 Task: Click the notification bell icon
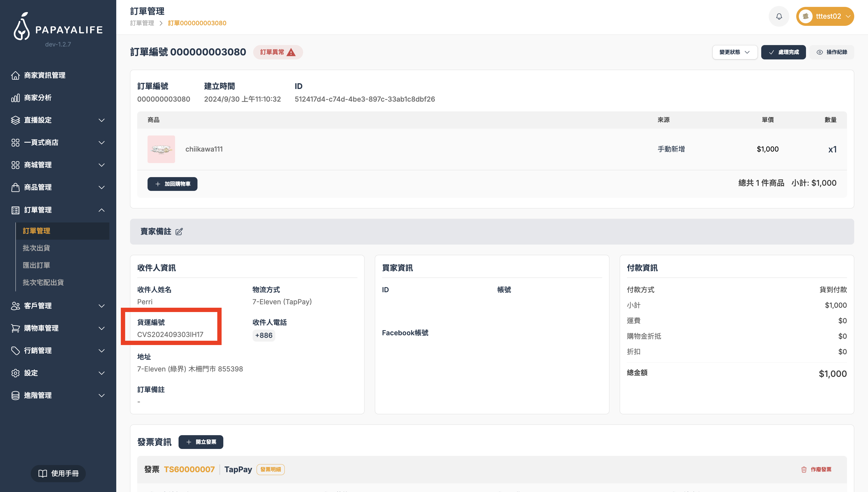(x=779, y=16)
